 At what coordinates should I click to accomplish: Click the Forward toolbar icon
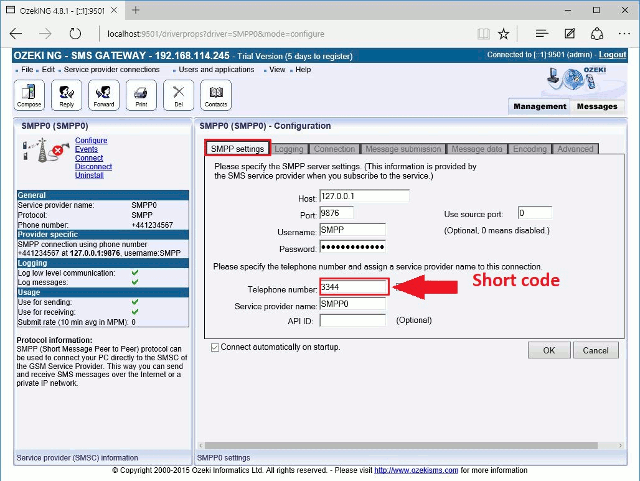104,95
